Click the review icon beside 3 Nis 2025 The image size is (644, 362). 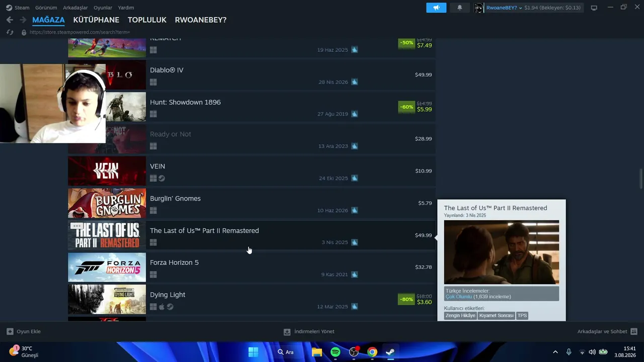coord(355,242)
